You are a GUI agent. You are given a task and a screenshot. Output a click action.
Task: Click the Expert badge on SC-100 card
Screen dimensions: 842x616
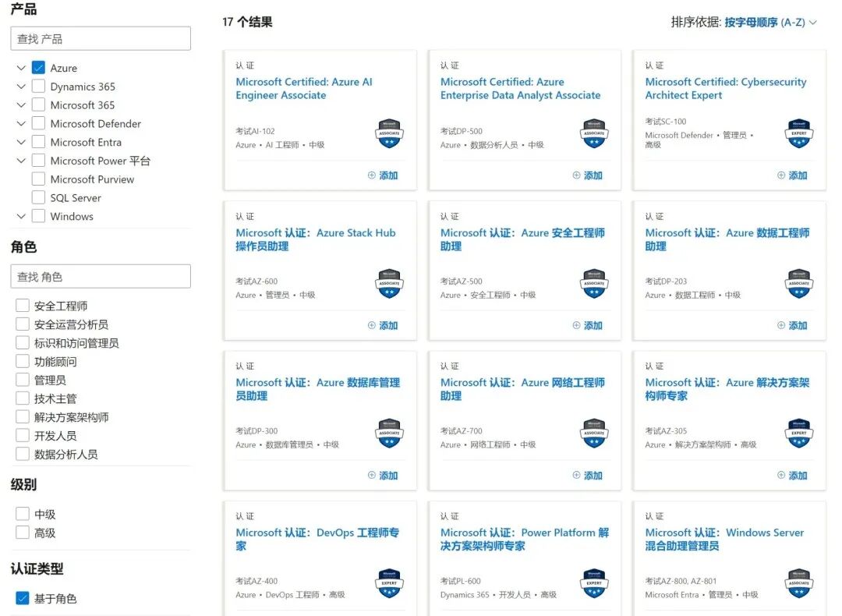[x=799, y=133]
